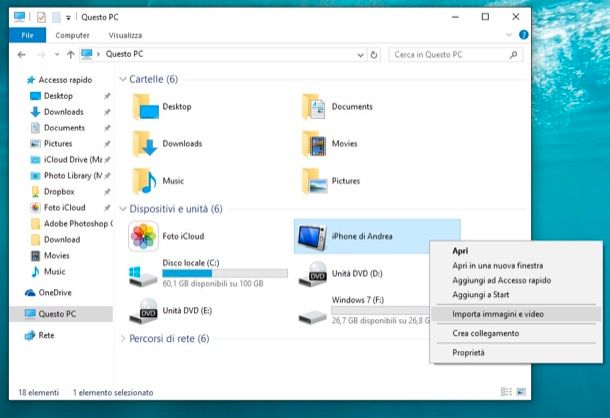Click the New folder quick access toolbar icon

click(x=56, y=17)
